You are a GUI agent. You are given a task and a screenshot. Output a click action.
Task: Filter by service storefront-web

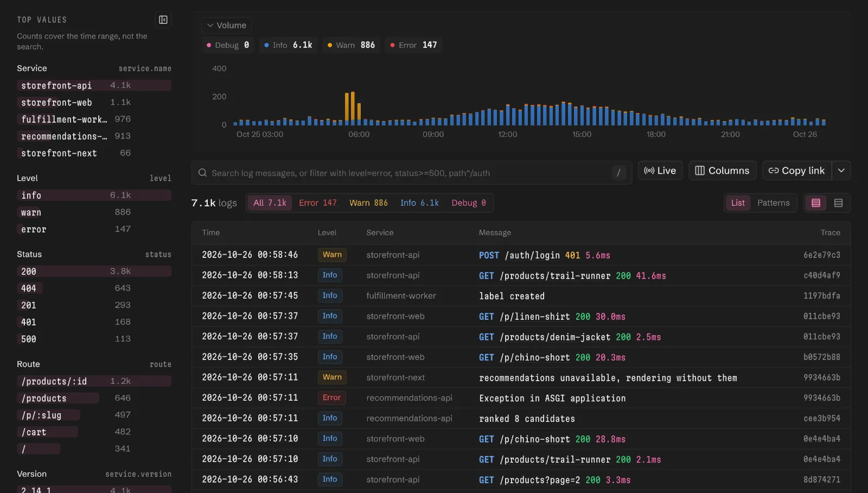pyautogui.click(x=94, y=103)
